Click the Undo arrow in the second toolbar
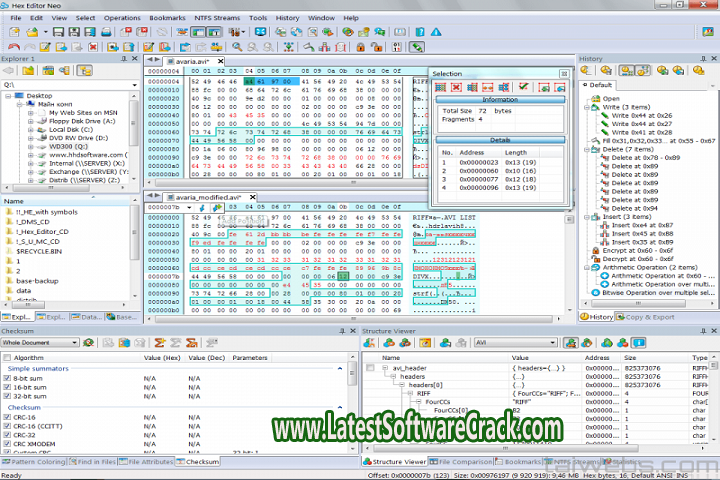This screenshot has width=720, height=480. click(14, 47)
